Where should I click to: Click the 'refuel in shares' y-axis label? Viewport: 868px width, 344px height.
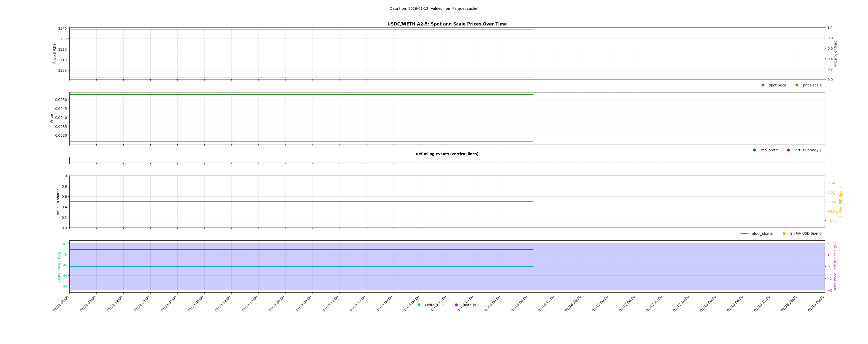coord(58,202)
